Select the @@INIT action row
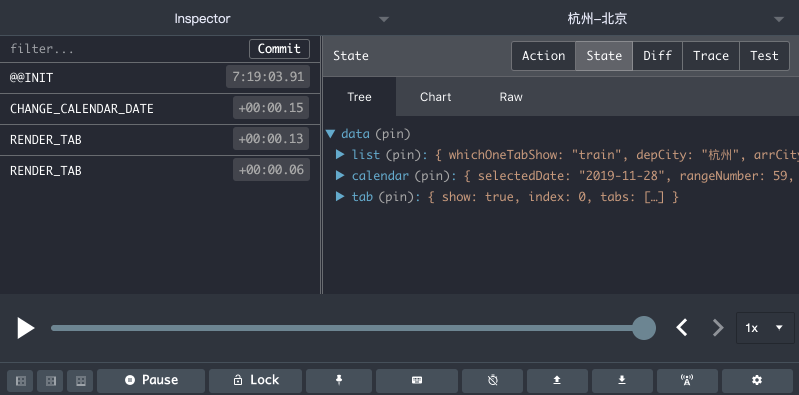799x395 pixels. tap(159, 78)
